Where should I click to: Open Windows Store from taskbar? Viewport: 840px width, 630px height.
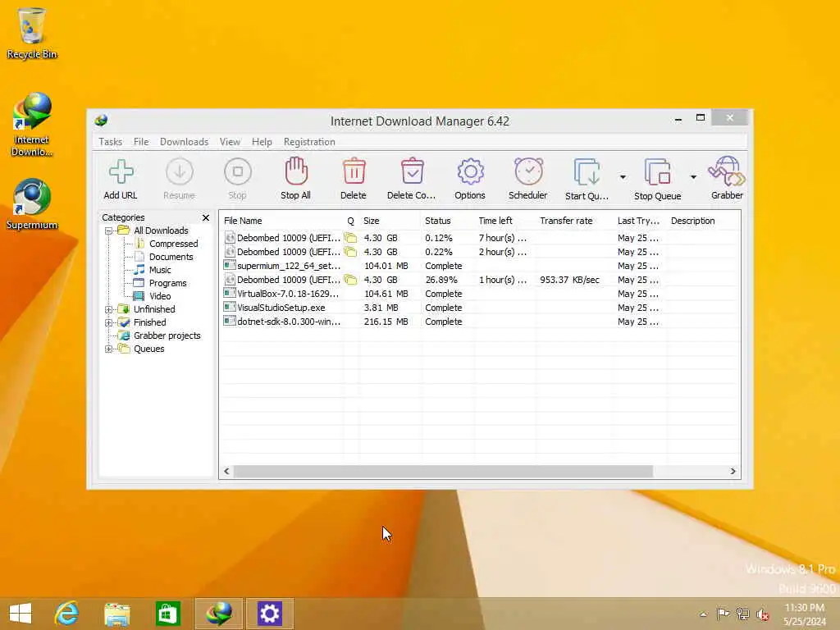point(167,614)
